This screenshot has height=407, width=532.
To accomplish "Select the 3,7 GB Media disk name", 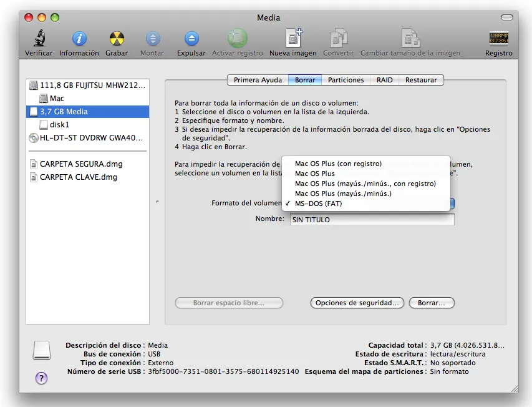I will (x=64, y=112).
